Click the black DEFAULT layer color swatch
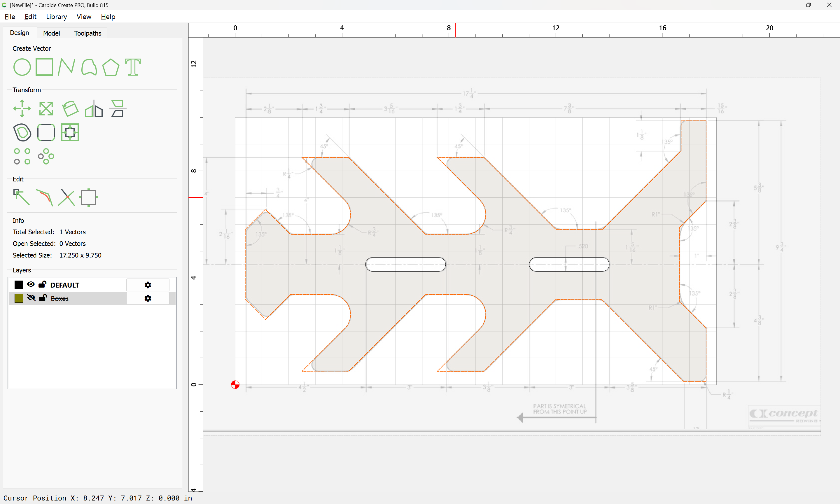Screen dimensions: 840x504 19,285
